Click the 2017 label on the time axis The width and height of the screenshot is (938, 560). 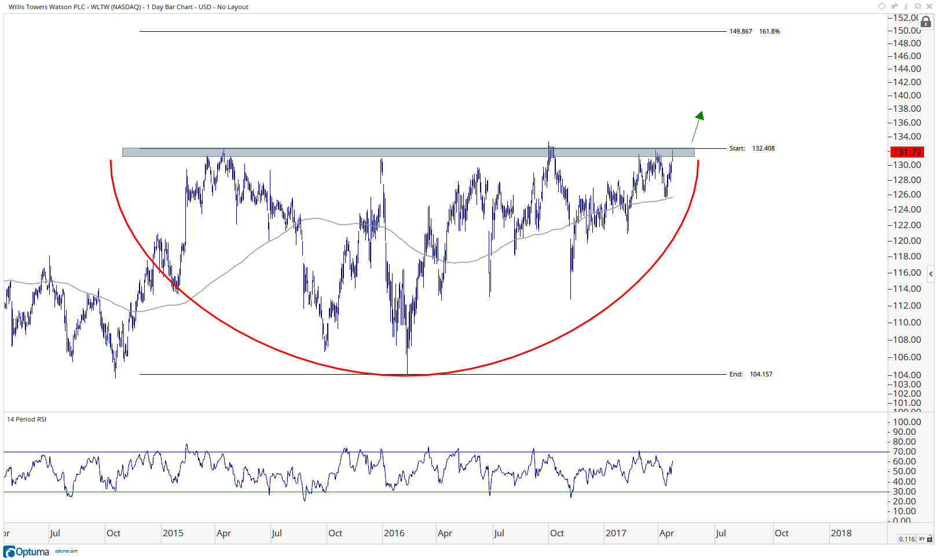click(x=616, y=533)
